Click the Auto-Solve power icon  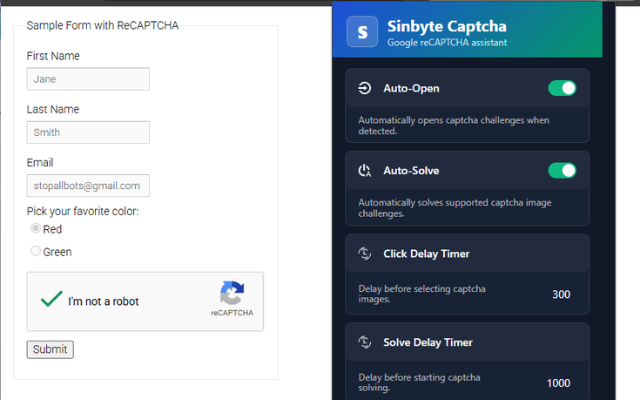pyautogui.click(x=364, y=171)
